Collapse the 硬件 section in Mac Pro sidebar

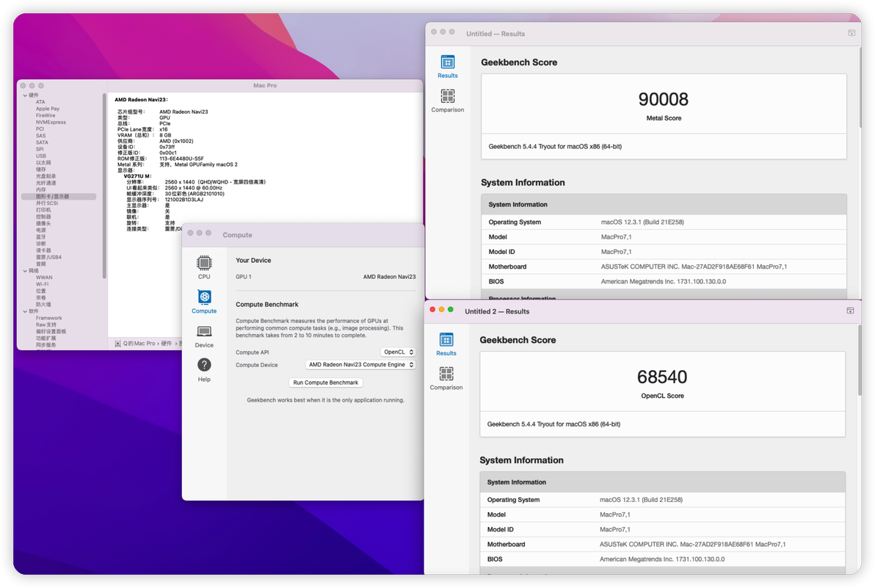25,95
